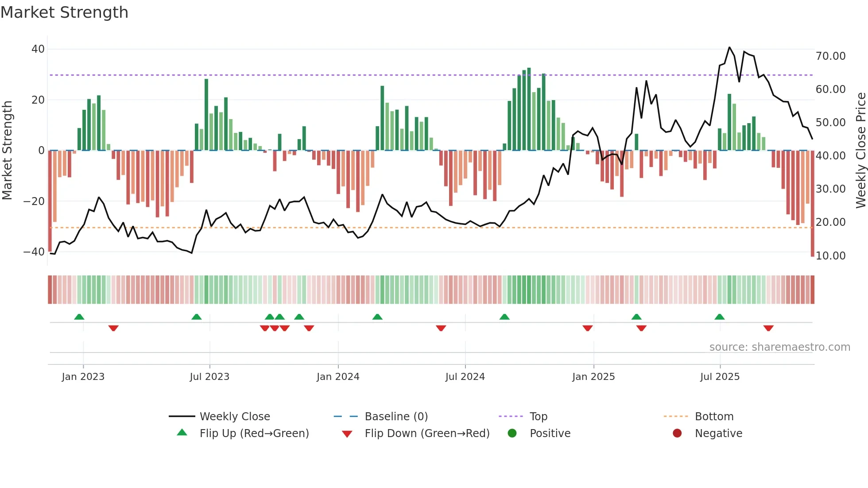The height and width of the screenshot is (488, 868).
Task: Click flip-down red triangle after Jan 2023
Action: (x=113, y=328)
